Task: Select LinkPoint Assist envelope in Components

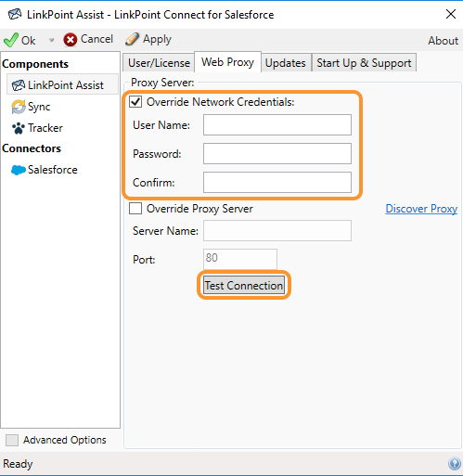Action: coord(19,85)
